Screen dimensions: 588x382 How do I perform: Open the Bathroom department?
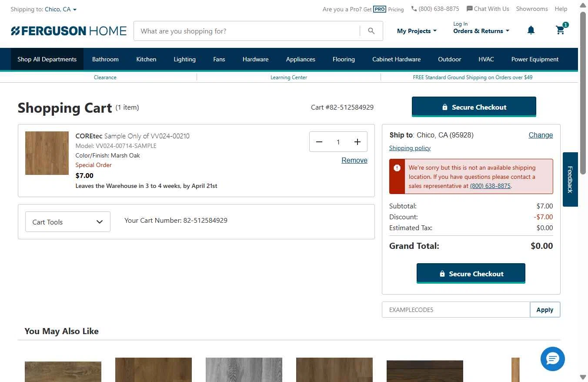click(x=105, y=59)
